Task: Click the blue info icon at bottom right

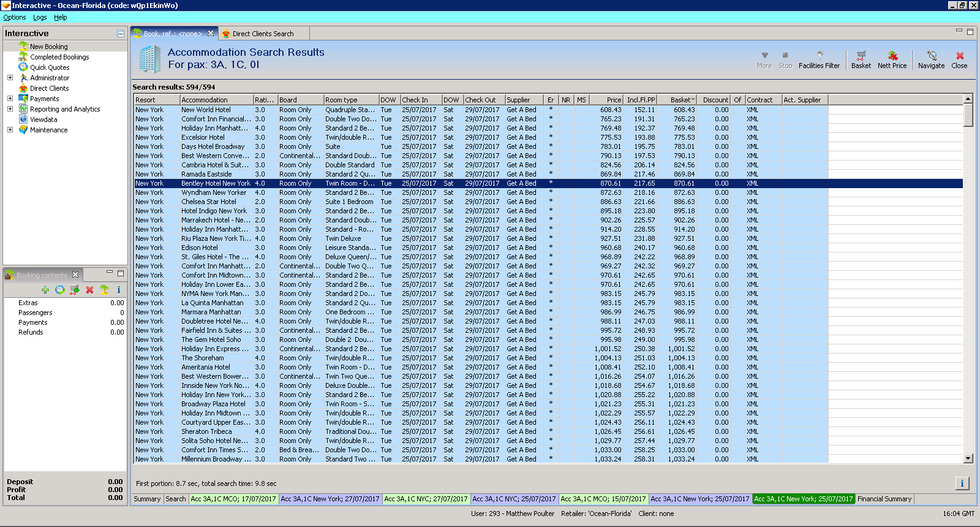Action: 962,483
